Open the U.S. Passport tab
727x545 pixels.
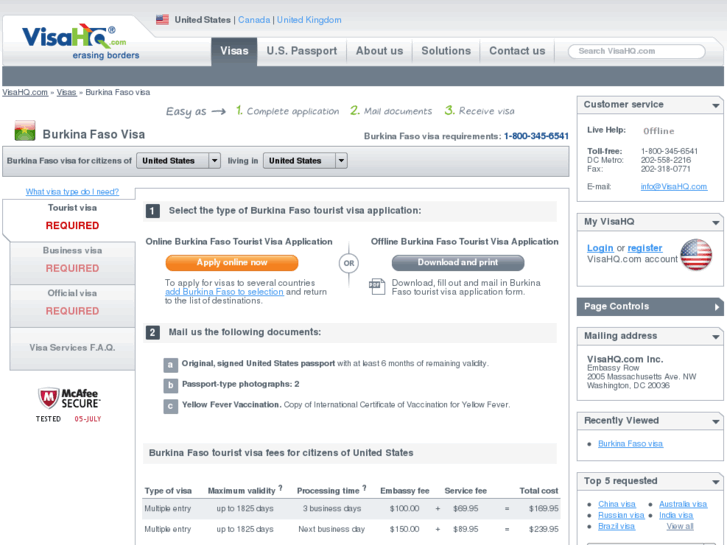pos(302,51)
